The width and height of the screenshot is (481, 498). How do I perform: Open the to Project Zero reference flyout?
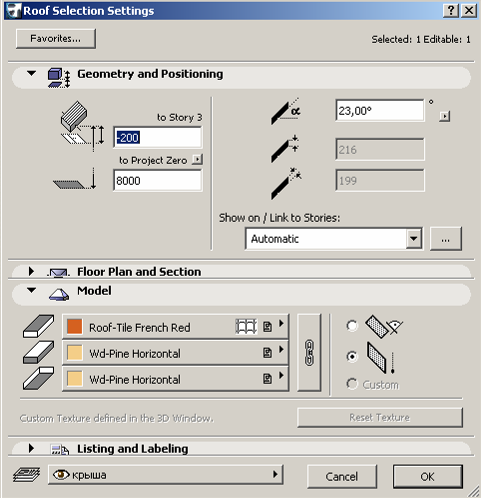pyautogui.click(x=197, y=159)
